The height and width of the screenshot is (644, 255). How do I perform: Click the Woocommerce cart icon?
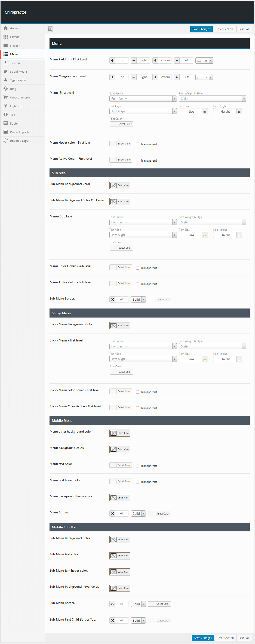(5, 97)
